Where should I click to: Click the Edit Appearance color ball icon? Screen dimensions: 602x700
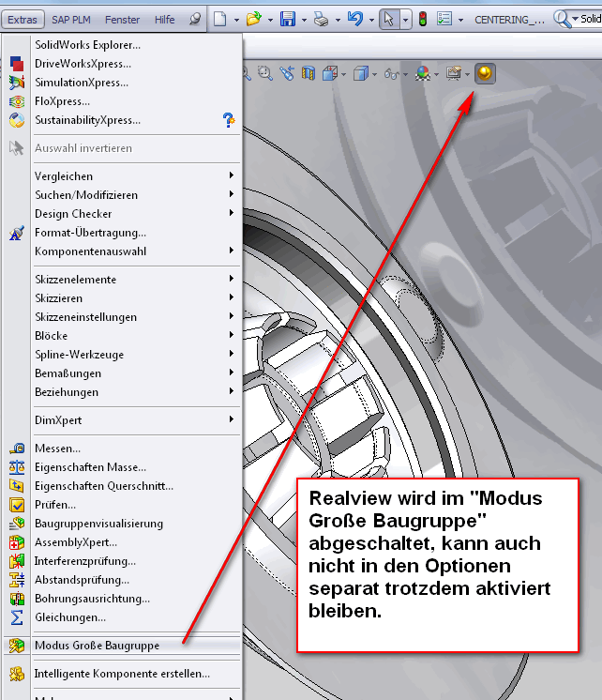tap(423, 73)
